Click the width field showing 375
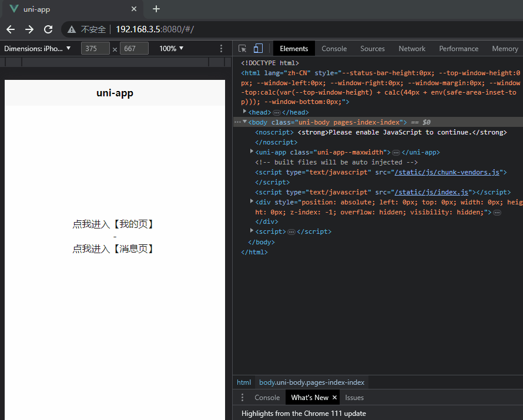 [x=95, y=49]
